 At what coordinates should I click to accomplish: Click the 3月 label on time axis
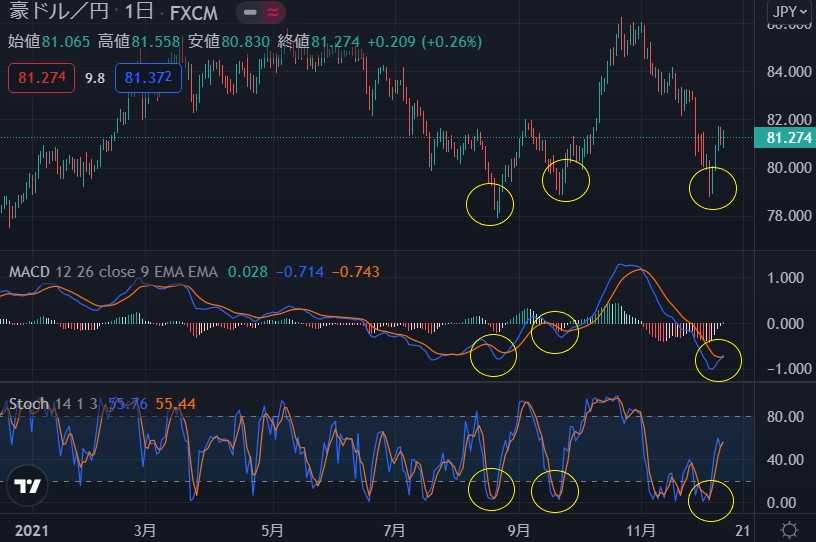tap(145, 531)
